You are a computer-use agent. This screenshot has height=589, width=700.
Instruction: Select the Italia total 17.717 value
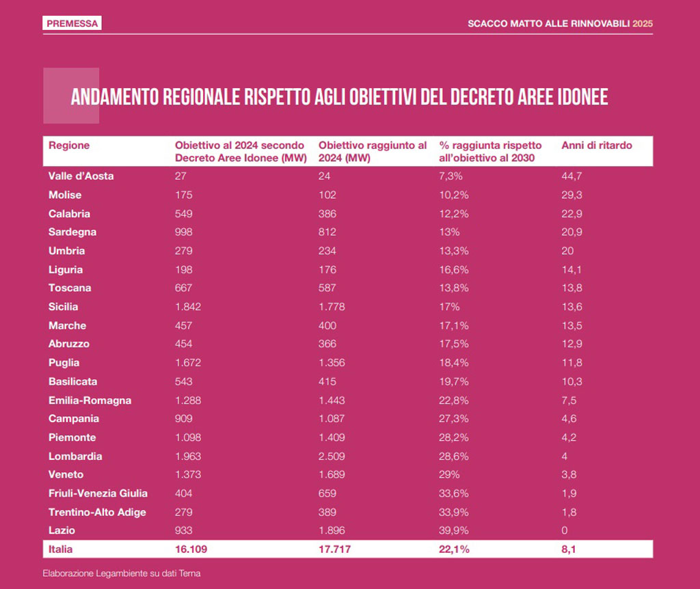334,549
